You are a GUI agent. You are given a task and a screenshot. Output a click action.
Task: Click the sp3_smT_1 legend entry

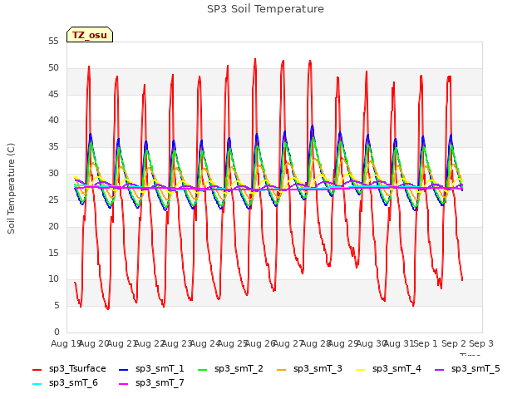[x=151, y=368]
